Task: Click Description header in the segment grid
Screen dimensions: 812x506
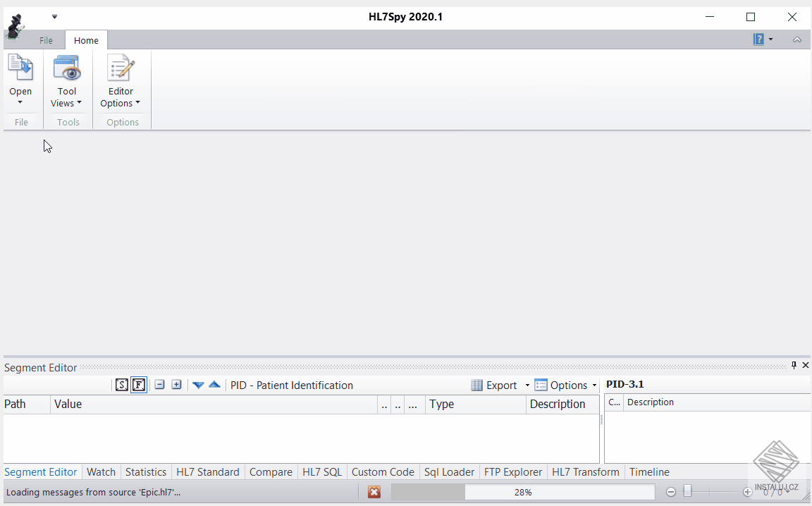Action: 562,404
